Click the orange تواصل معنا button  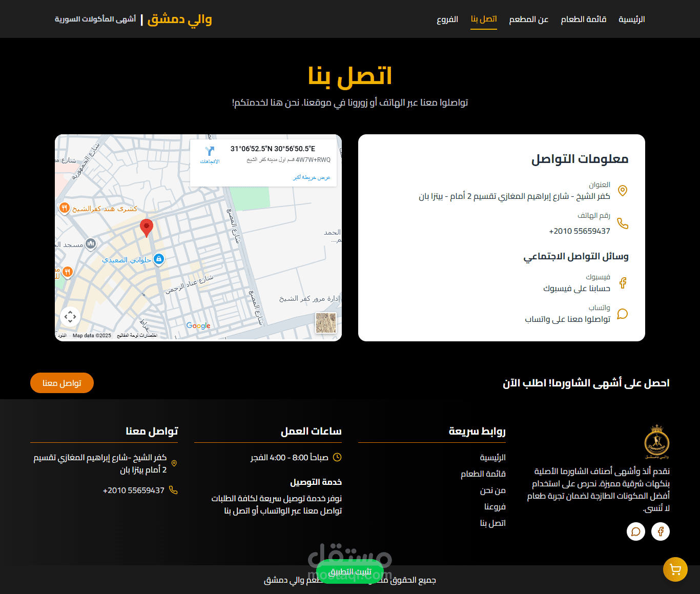click(62, 383)
